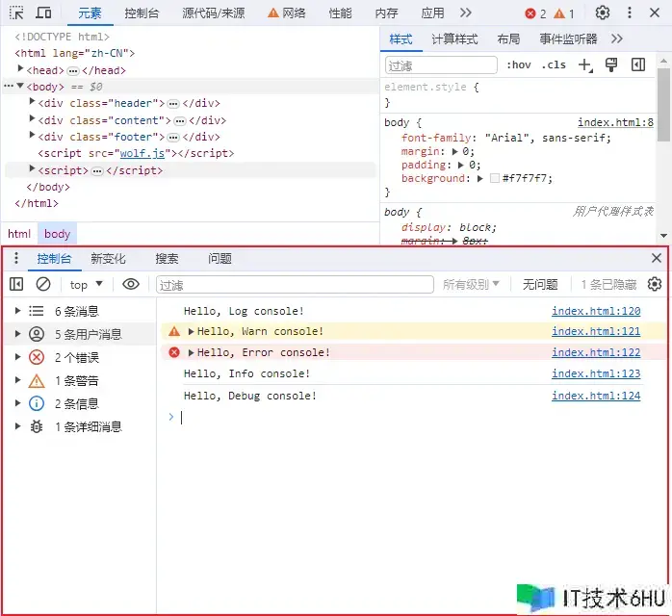Open DevTools settings gear at top
The width and height of the screenshot is (672, 616).
(603, 13)
